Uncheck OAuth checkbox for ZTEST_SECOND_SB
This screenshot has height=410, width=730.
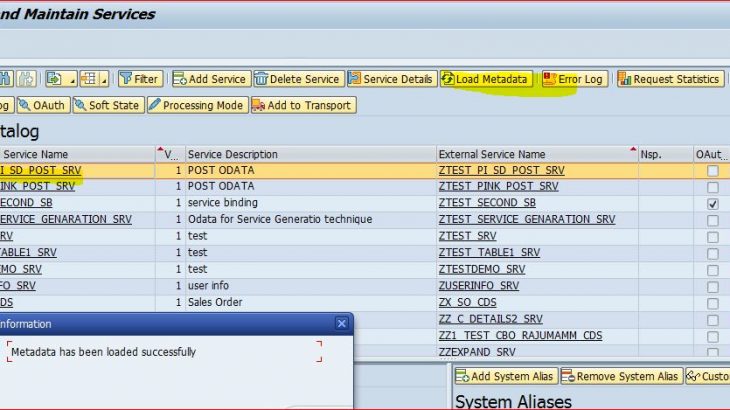[712, 203]
